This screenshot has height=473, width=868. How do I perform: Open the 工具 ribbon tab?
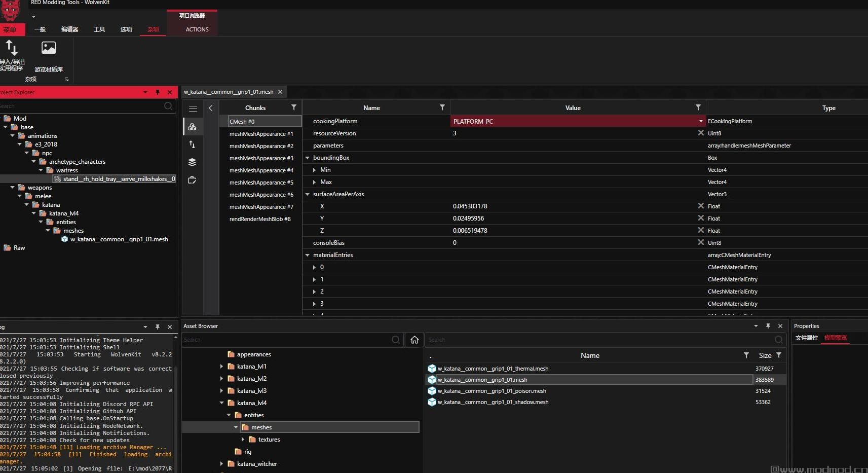click(99, 29)
